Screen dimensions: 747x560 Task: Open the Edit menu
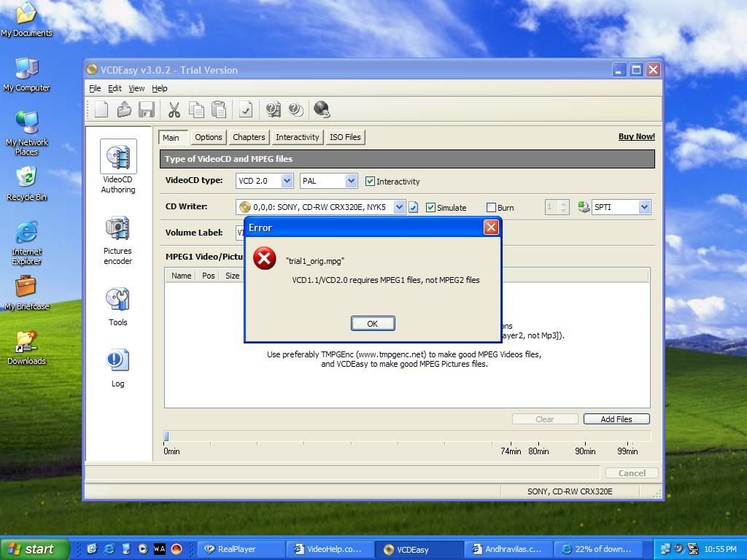115,88
